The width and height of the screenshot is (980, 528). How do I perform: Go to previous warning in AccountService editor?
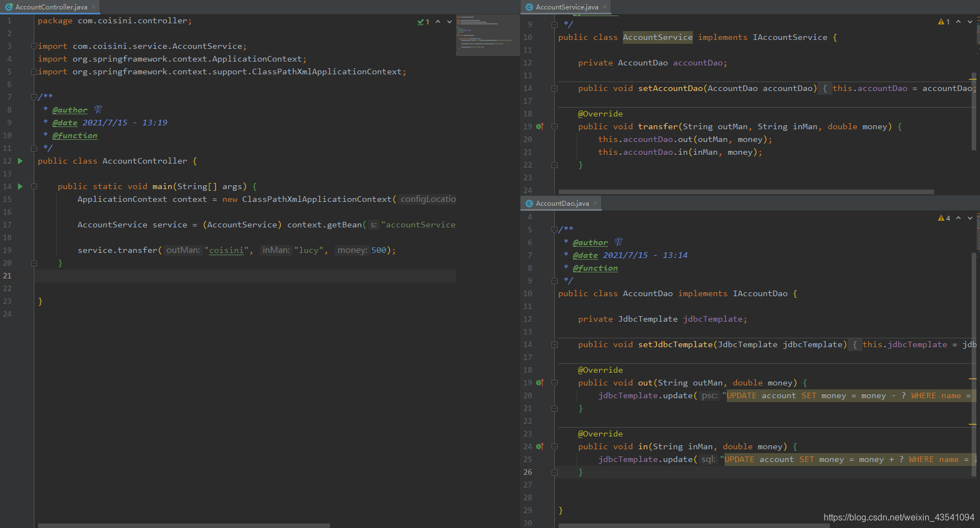click(x=958, y=22)
